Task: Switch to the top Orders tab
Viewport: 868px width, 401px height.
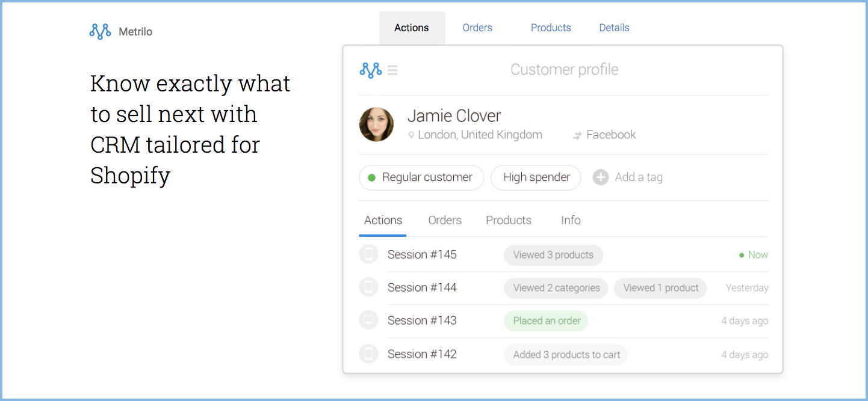Action: click(477, 28)
